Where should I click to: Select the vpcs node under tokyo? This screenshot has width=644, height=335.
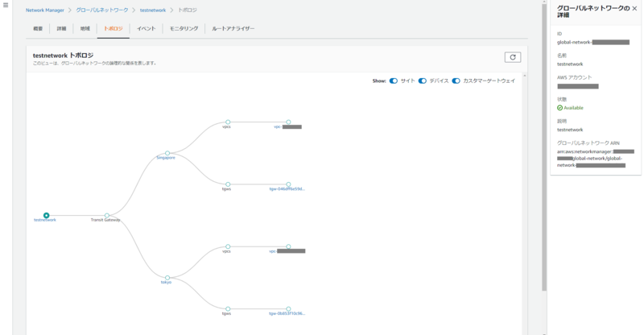(228, 246)
